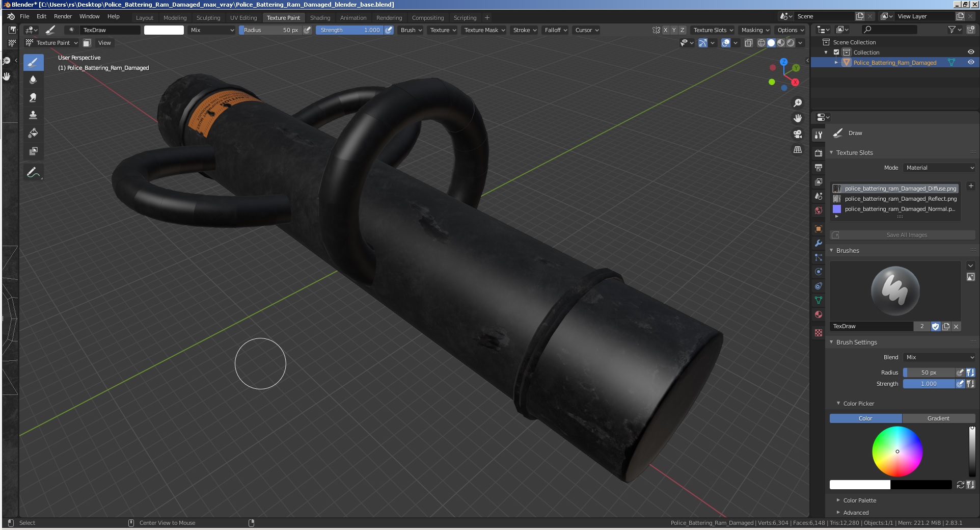
Task: Open the Object properties tab icon
Action: pos(819,229)
